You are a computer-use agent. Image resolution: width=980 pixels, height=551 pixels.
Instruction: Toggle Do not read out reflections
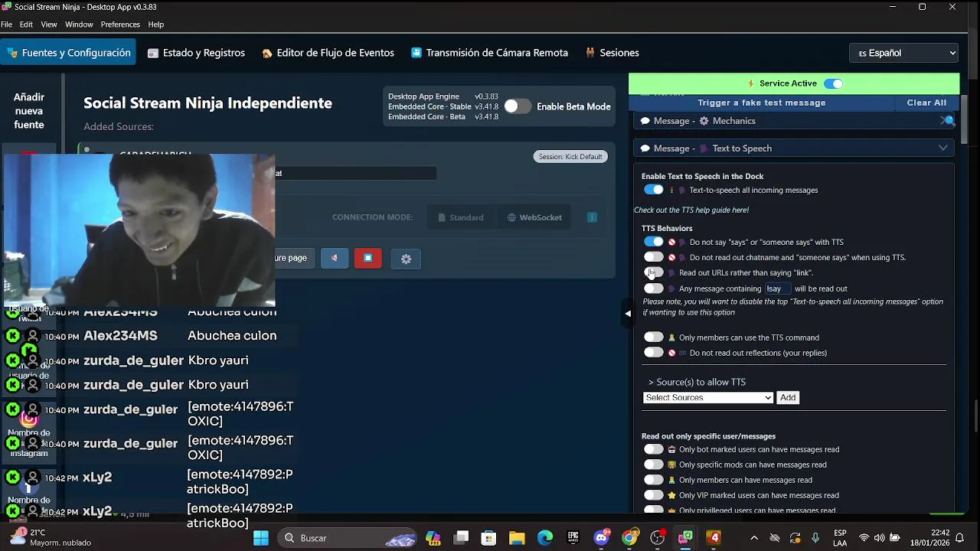(x=654, y=353)
